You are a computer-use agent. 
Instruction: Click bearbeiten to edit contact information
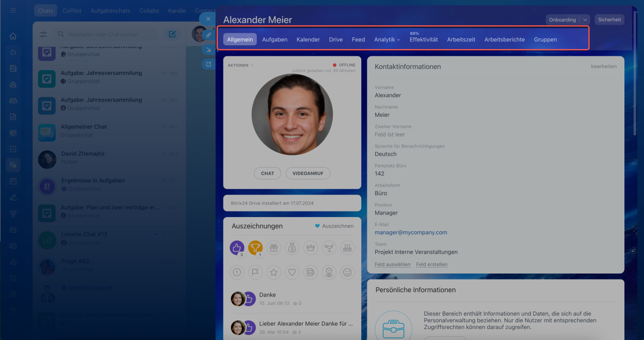coord(603,66)
